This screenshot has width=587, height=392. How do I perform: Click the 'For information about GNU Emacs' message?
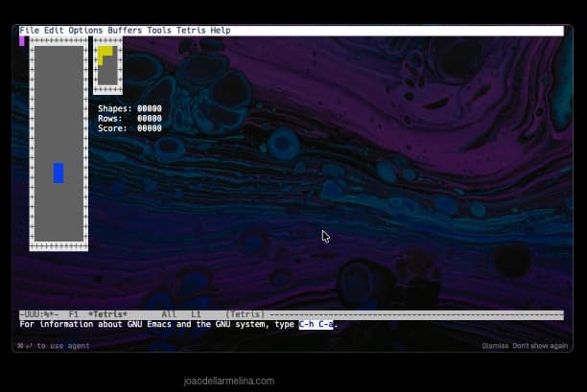click(x=178, y=324)
